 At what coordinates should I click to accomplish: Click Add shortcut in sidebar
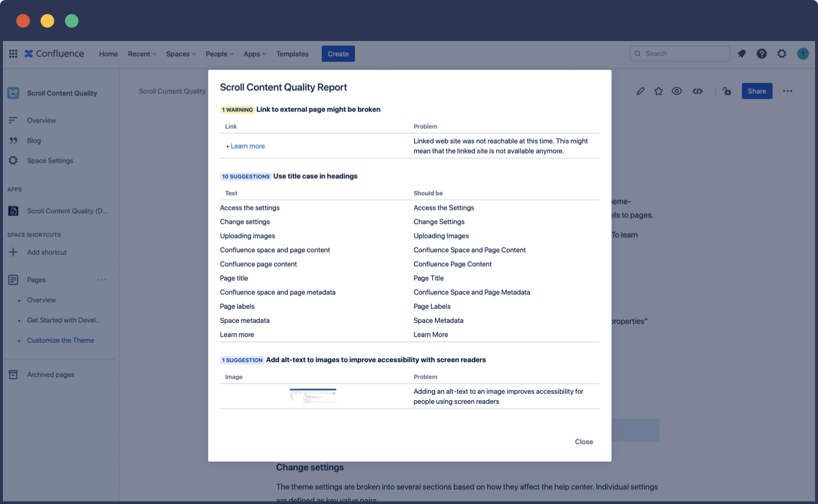[47, 253]
